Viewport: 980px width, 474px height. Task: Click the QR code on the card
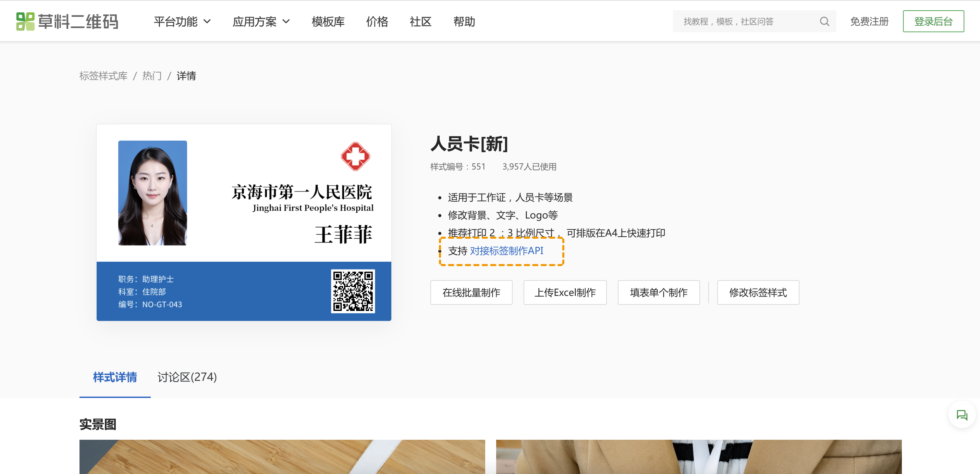tap(353, 291)
